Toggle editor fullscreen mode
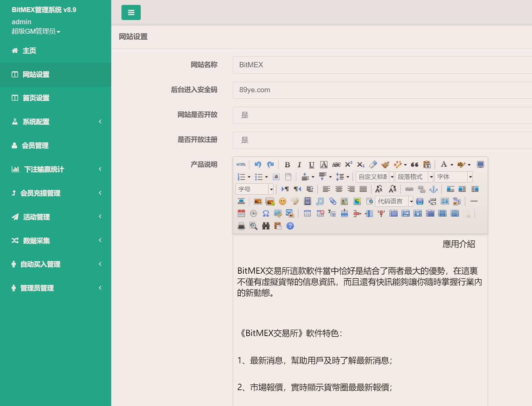 480,164
